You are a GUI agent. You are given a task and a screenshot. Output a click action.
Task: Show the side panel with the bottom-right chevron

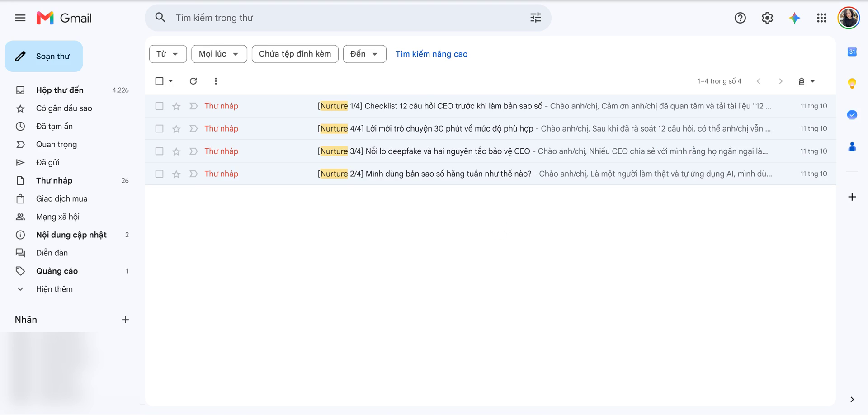click(852, 399)
